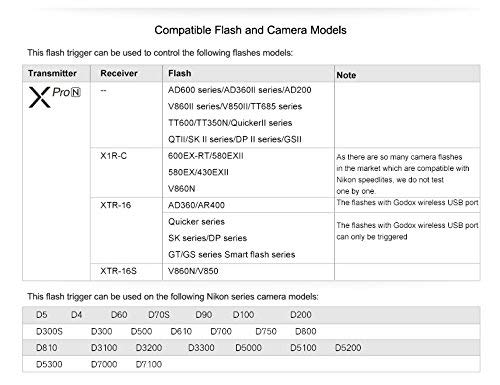The height and width of the screenshot is (385, 500).
Task: Select the D5 camera model
Action: coord(42,315)
